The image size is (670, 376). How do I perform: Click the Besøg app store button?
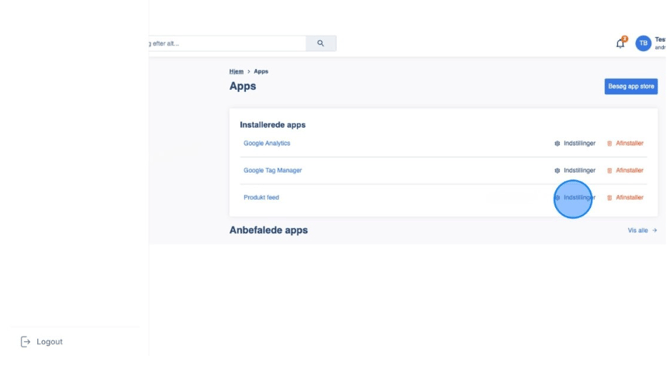click(x=631, y=86)
